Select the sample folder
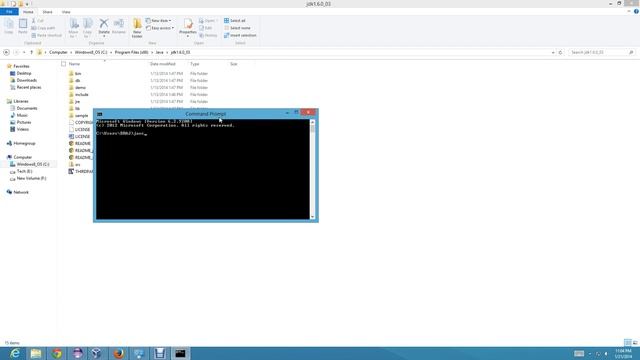 [81, 116]
